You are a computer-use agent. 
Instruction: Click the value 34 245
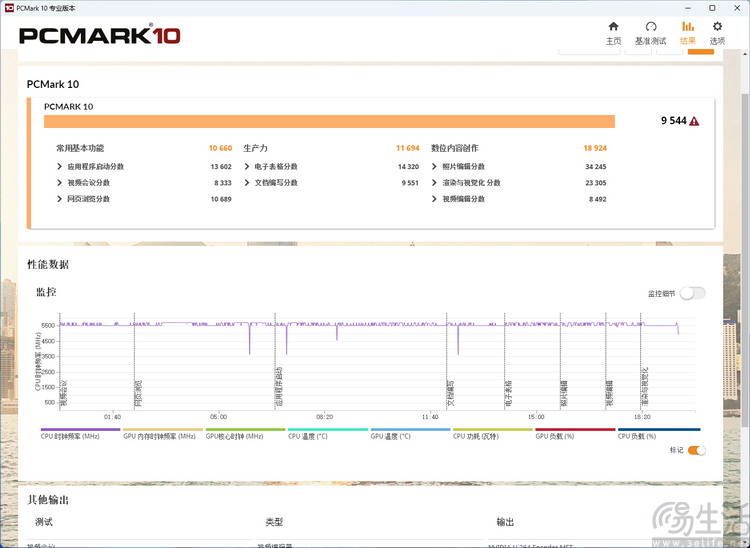click(x=596, y=166)
